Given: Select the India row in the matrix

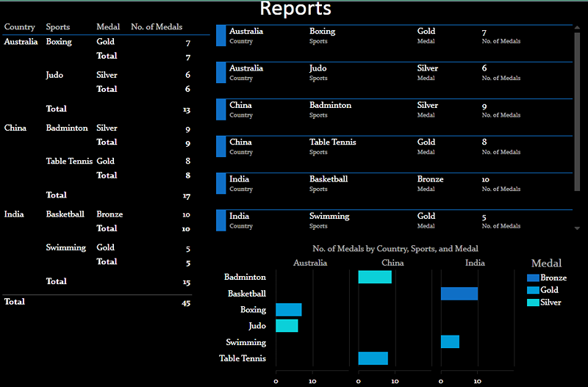Looking at the screenshot, I should (x=14, y=214).
